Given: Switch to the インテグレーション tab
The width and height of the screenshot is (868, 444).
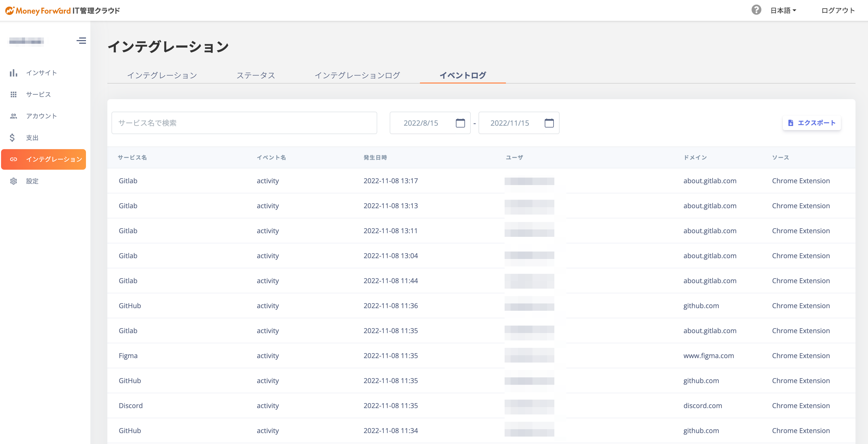Looking at the screenshot, I should coord(162,75).
